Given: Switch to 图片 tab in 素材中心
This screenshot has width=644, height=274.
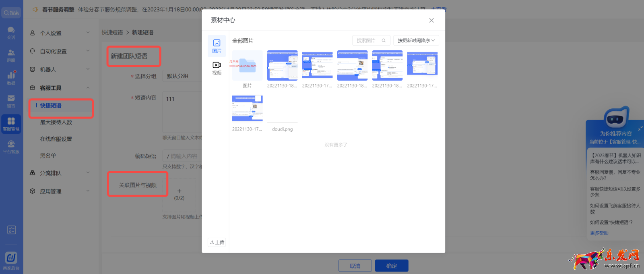Looking at the screenshot, I should [217, 46].
